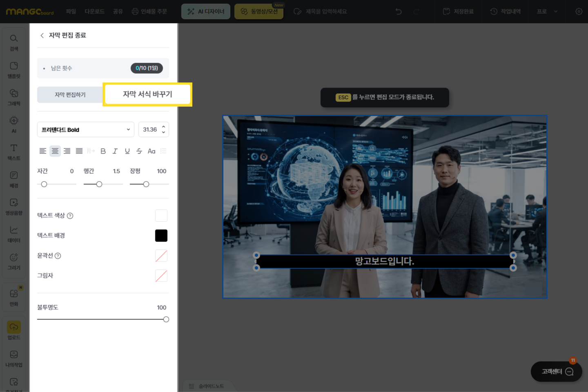Click the AI 디자이너 button
The height and width of the screenshot is (392, 588).
[x=206, y=11]
